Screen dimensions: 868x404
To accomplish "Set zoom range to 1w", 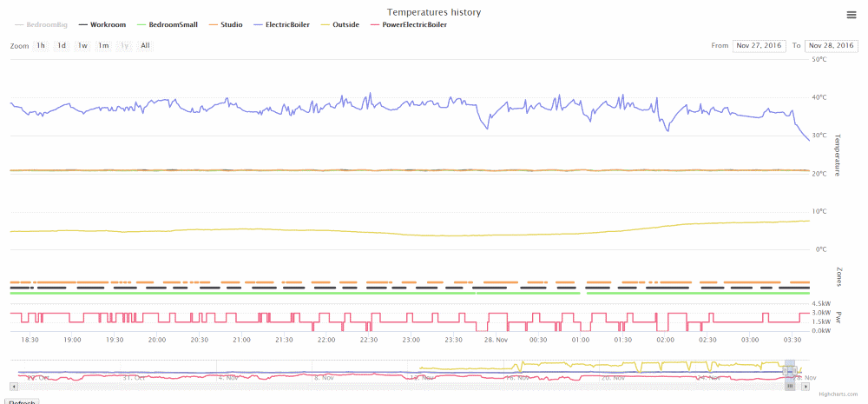I will (x=82, y=46).
